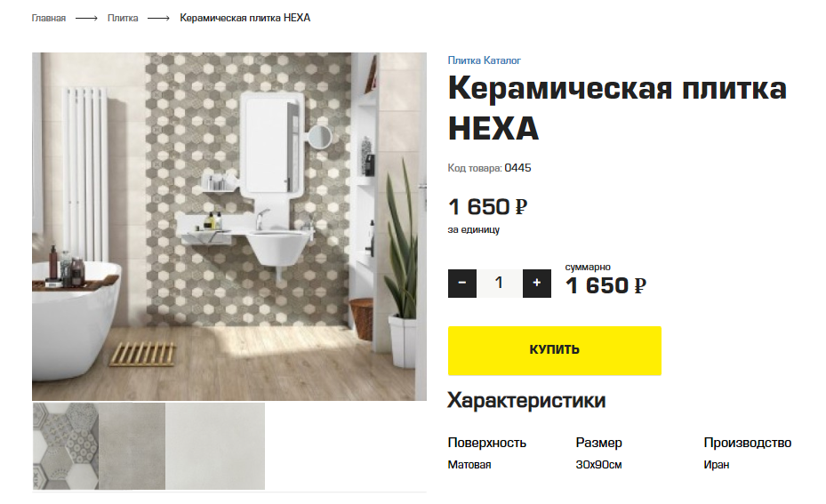Click the product title Керамическая плитка HEXA
This screenshot has height=504, width=826.
click(x=617, y=108)
